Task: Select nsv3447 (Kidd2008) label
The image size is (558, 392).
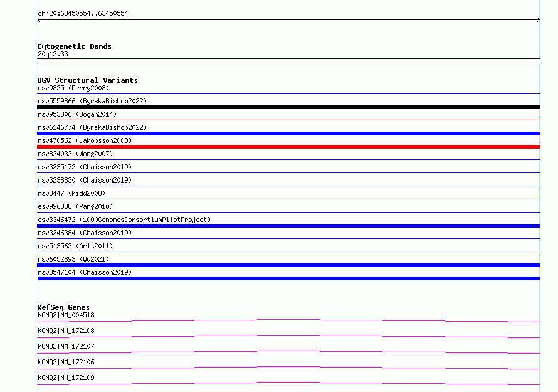Action: [71, 193]
